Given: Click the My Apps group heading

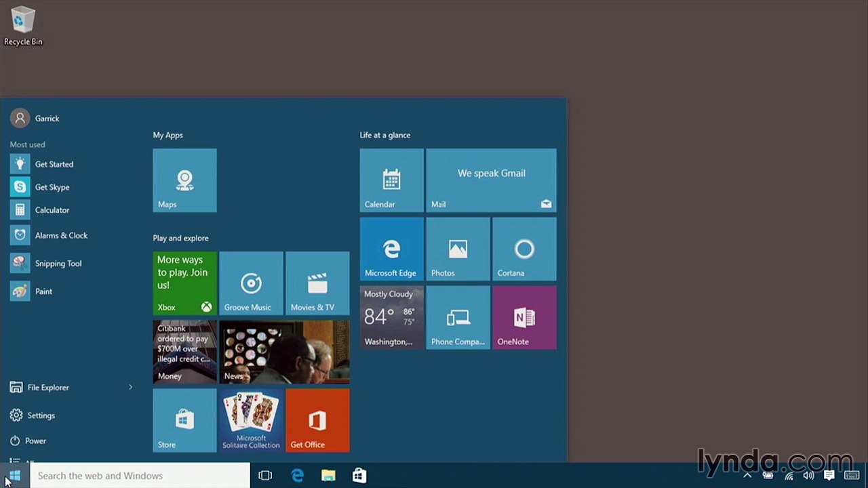Looking at the screenshot, I should point(167,135).
